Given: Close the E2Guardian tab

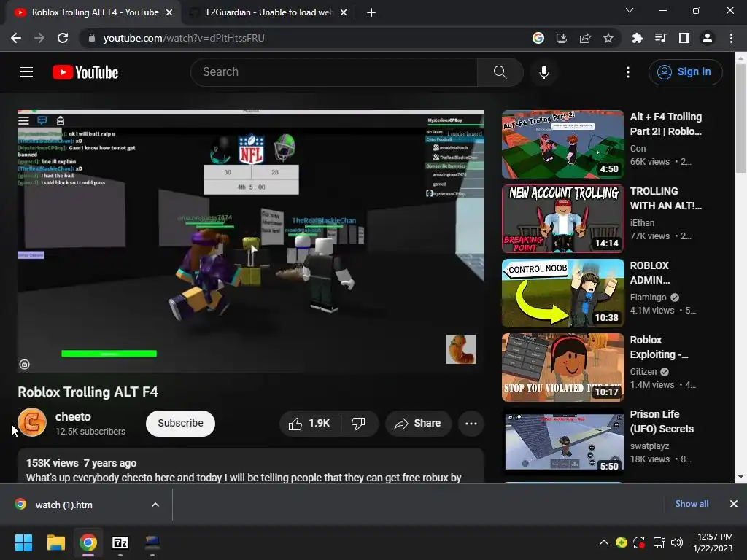Looking at the screenshot, I should pos(344,12).
